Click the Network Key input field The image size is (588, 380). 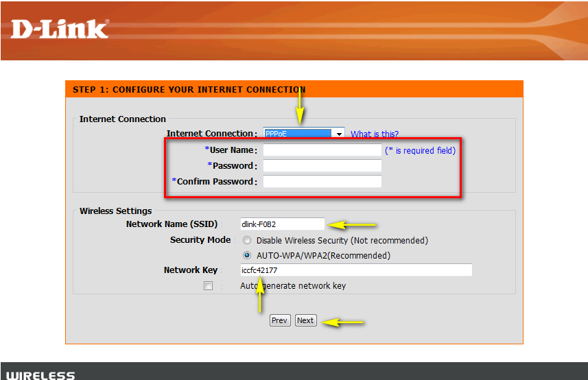tap(355, 270)
